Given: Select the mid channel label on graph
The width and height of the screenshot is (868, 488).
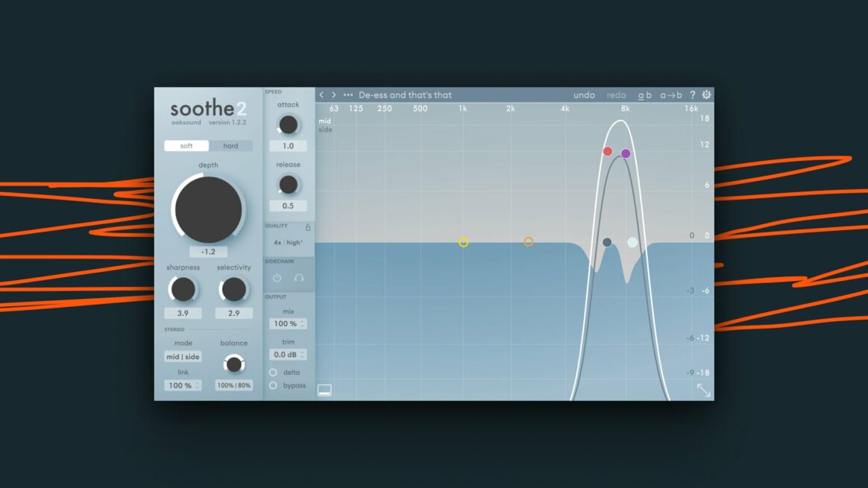Looking at the screenshot, I should coord(324,121).
